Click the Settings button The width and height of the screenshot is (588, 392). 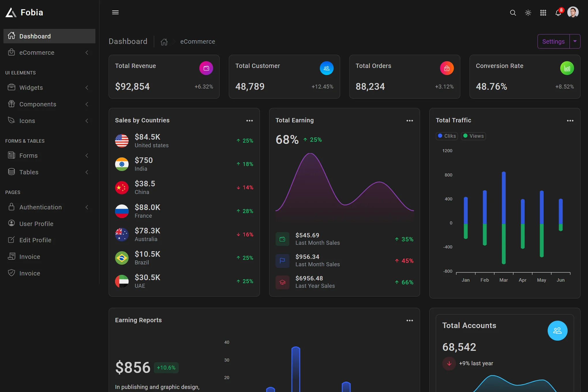(x=553, y=41)
